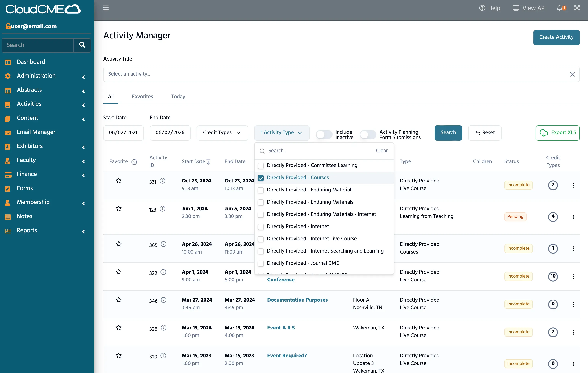The height and width of the screenshot is (373, 588).
Task: Check Directly Provided - Journal CME option
Action: (261, 263)
